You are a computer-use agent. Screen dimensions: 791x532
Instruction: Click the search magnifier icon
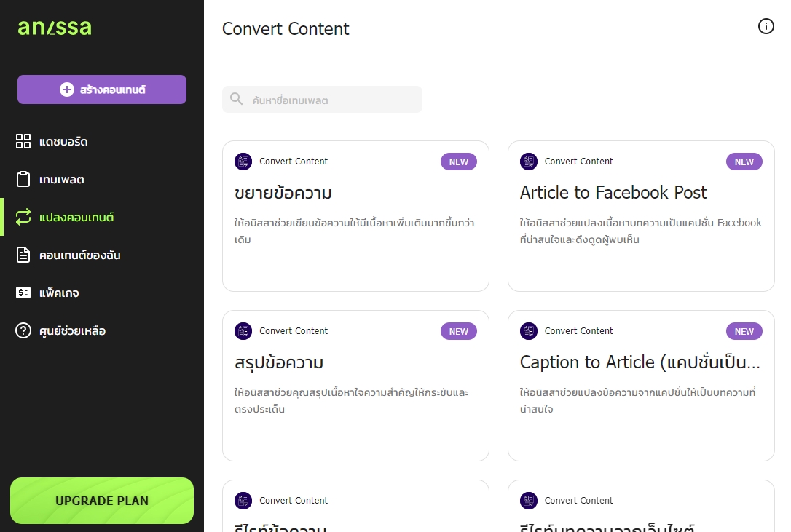236,98
